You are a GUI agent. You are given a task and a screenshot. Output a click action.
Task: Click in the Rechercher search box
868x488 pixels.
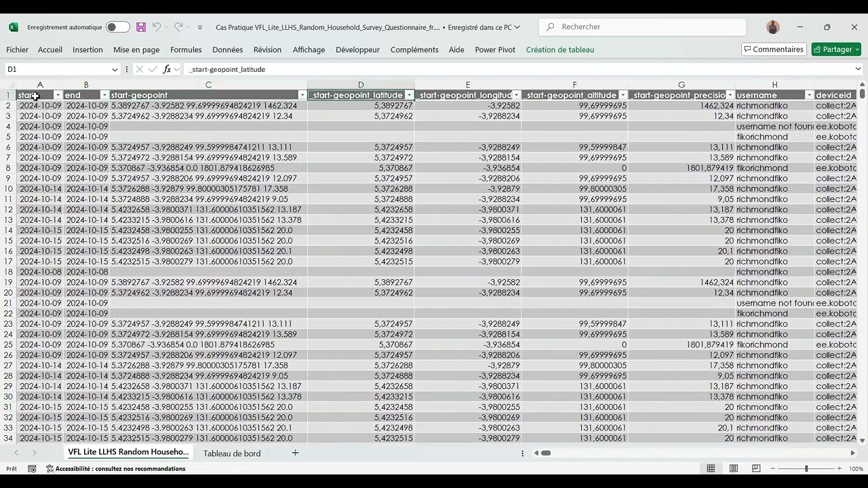642,27
